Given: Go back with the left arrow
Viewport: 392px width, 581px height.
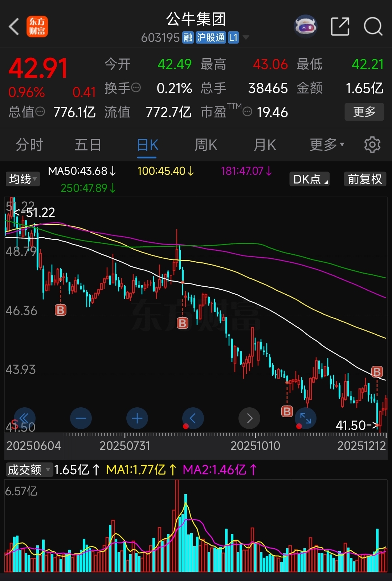Looking at the screenshot, I should point(14,27).
